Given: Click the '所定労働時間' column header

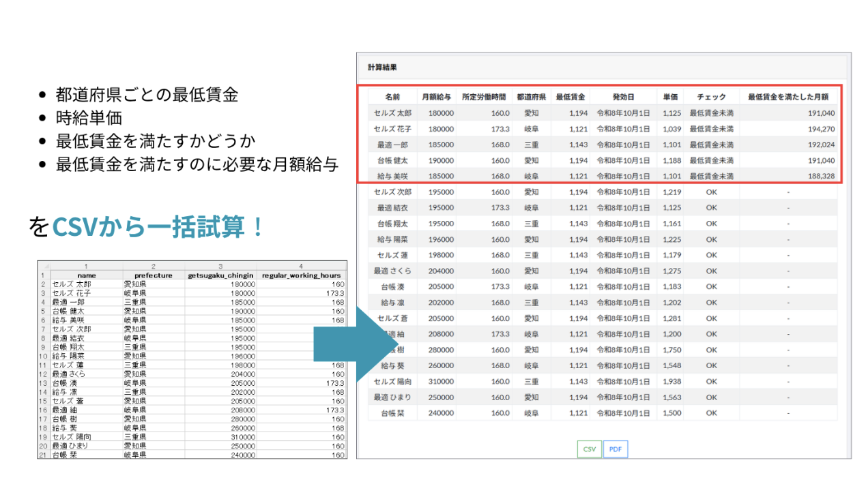Looking at the screenshot, I should [x=484, y=97].
